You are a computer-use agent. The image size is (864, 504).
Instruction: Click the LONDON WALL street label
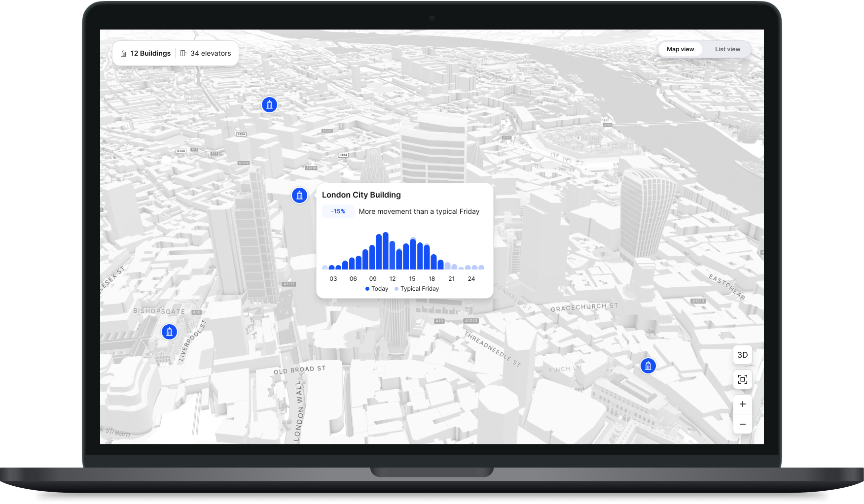pos(299,411)
